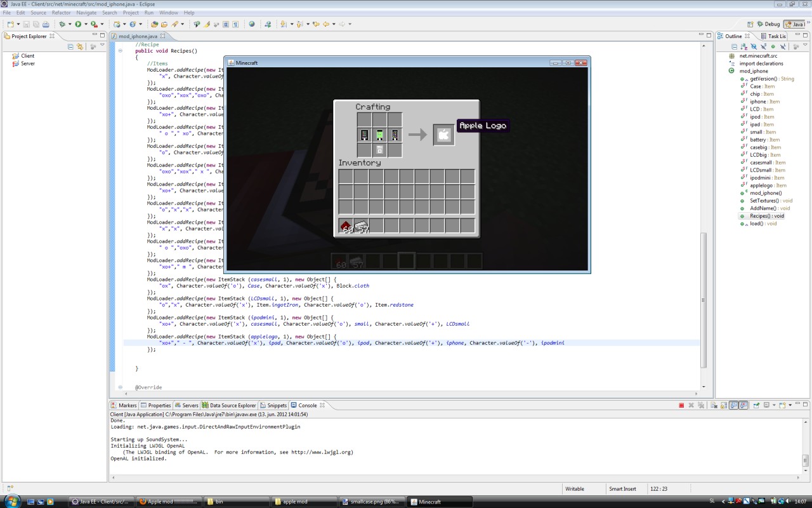812x508 pixels.
Task: Switch to the Task List tab
Action: 772,36
